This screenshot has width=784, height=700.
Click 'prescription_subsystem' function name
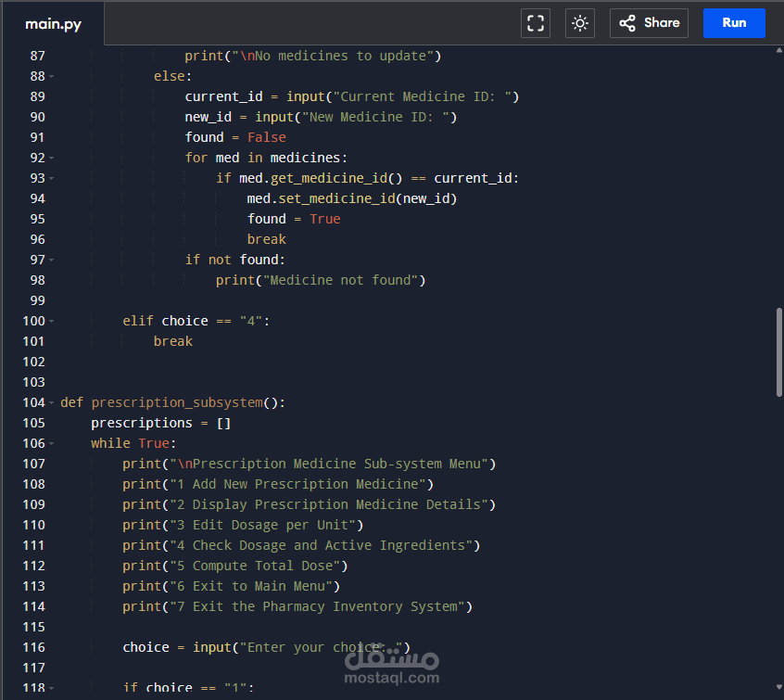point(177,402)
